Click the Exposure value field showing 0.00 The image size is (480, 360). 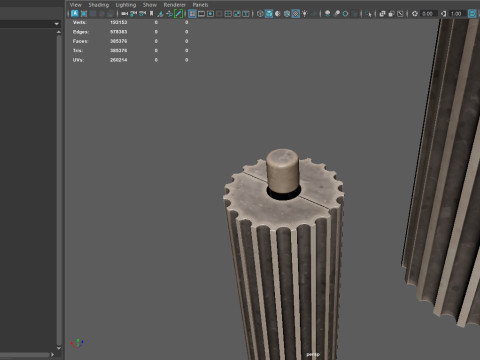point(429,13)
